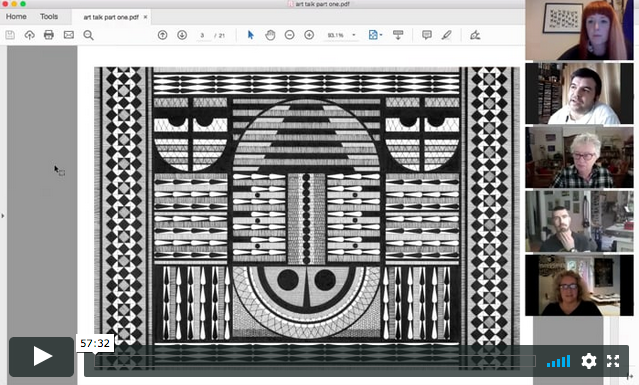Open the Find text magnifier
Viewport: 639px width, 385px height.
tap(88, 35)
